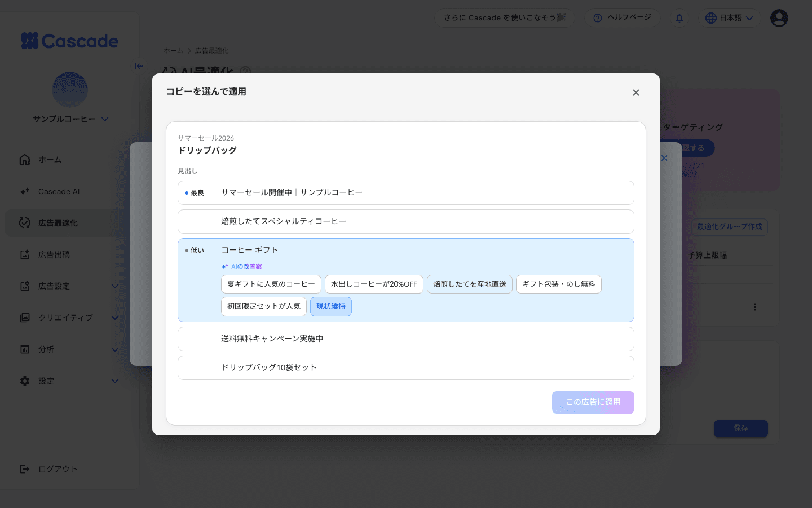Click the ログアウト link
The height and width of the screenshot is (508, 812).
click(x=58, y=469)
